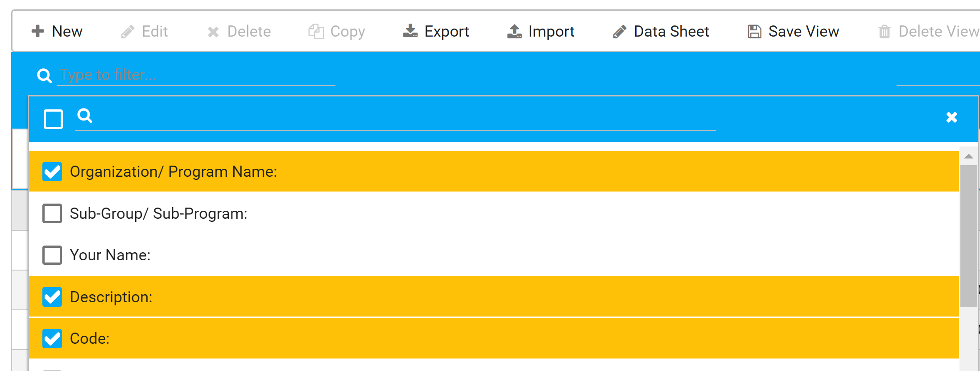This screenshot has height=371, width=980.
Task: Click the Import upload icon
Action: click(514, 31)
